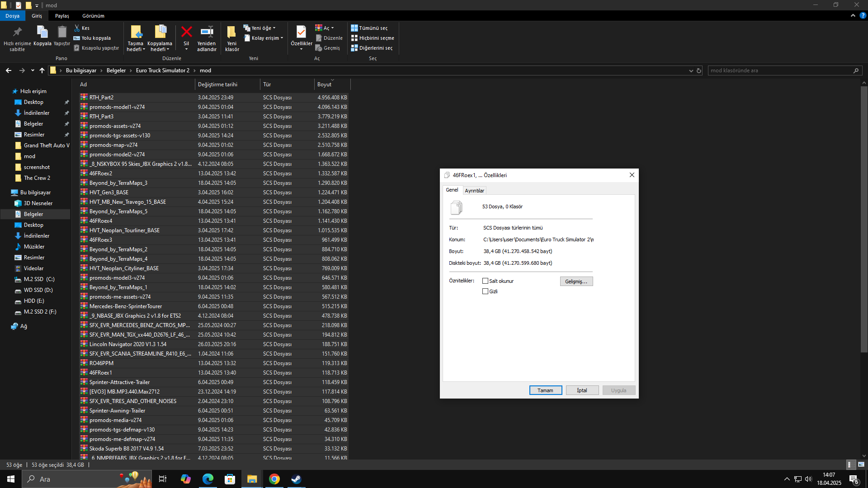Image resolution: width=868 pixels, height=488 pixels.
Task: Expand the address bar history dropdown arrow
Action: (x=691, y=70)
